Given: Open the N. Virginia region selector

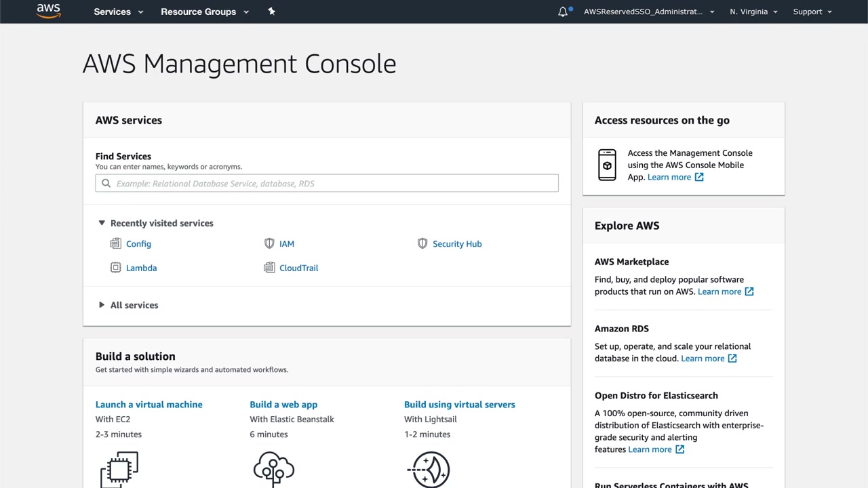Looking at the screenshot, I should pyautogui.click(x=753, y=12).
